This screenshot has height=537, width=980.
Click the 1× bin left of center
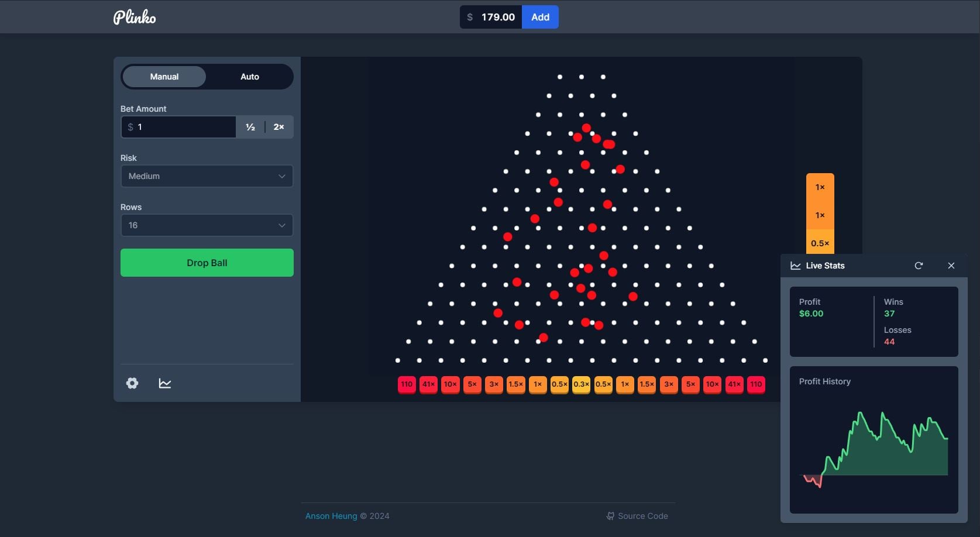coord(538,384)
